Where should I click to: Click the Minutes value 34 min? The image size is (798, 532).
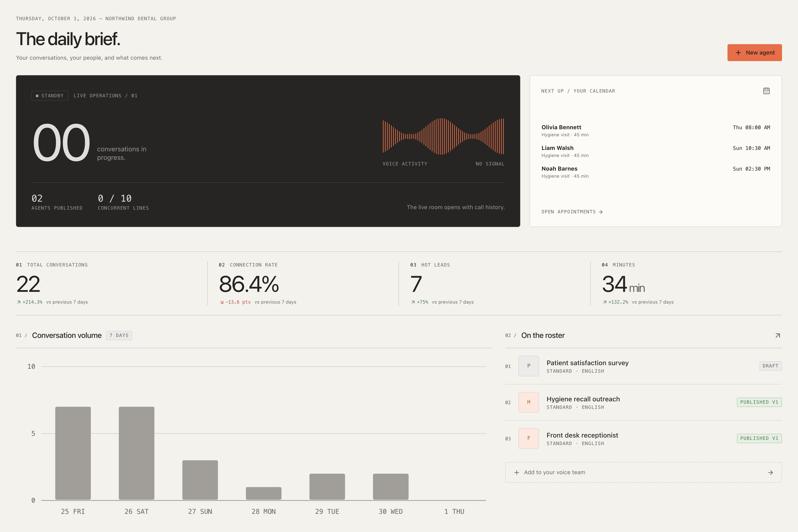click(623, 284)
